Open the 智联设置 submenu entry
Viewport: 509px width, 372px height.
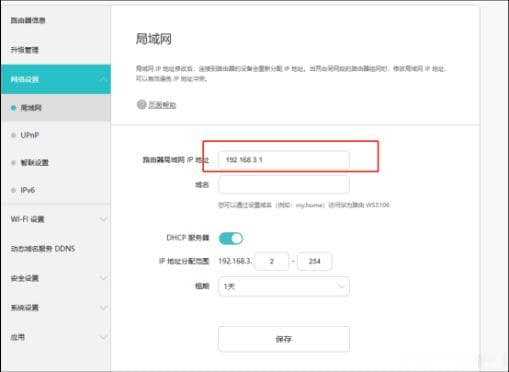click(x=35, y=163)
